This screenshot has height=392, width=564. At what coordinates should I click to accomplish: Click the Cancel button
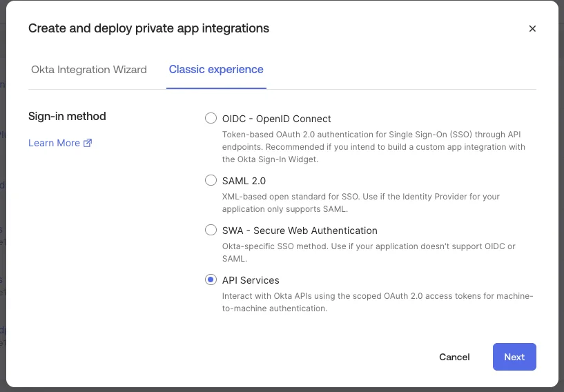tap(454, 357)
